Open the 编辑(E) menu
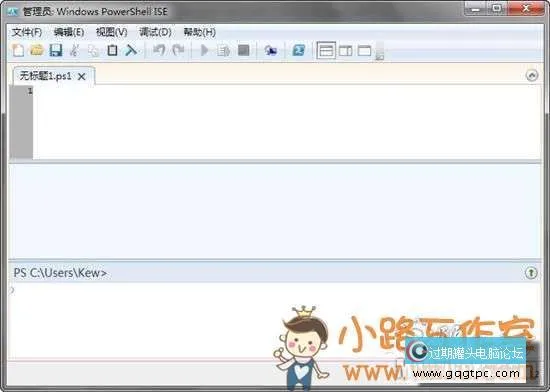 click(x=69, y=33)
